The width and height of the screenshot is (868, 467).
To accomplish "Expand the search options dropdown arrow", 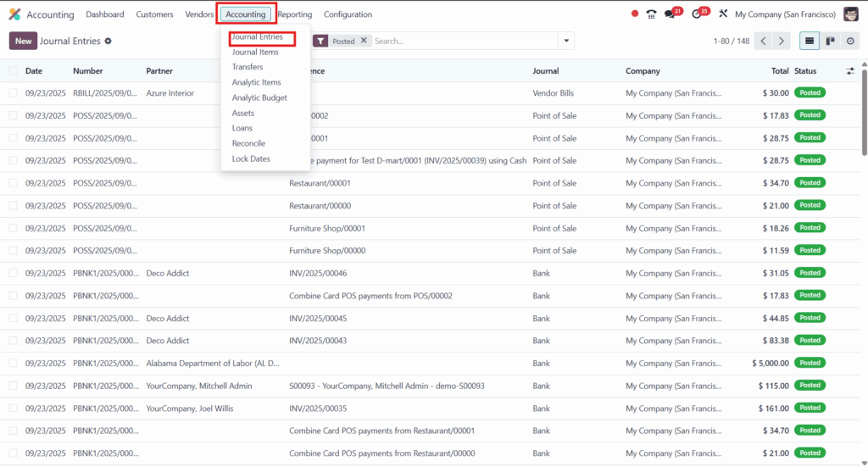I will [565, 41].
